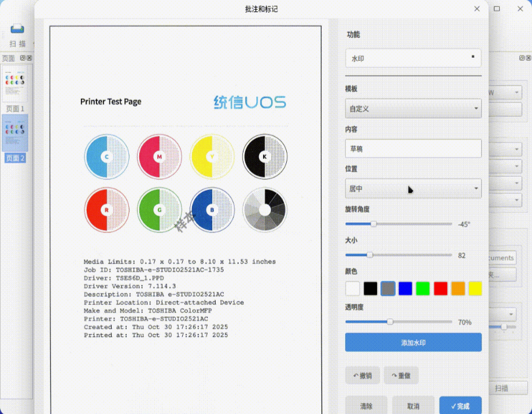Click the size value 82
Screen dimensions: 532x414
click(461, 256)
